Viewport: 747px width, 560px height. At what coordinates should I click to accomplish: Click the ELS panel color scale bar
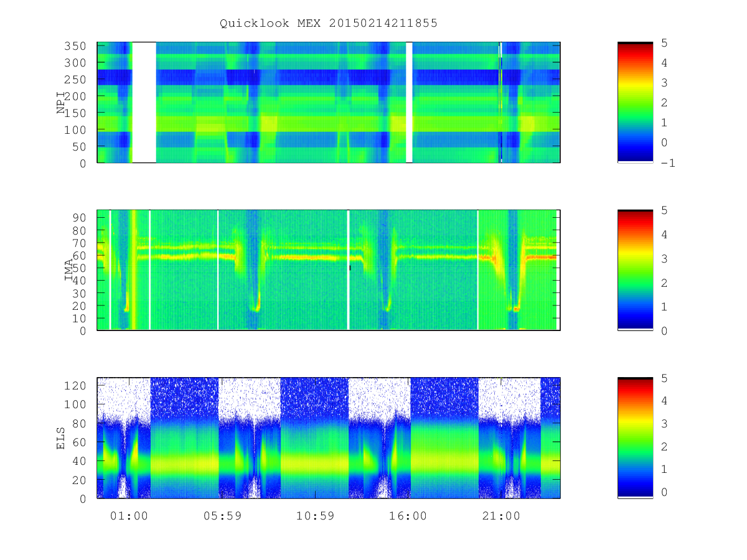(x=635, y=437)
